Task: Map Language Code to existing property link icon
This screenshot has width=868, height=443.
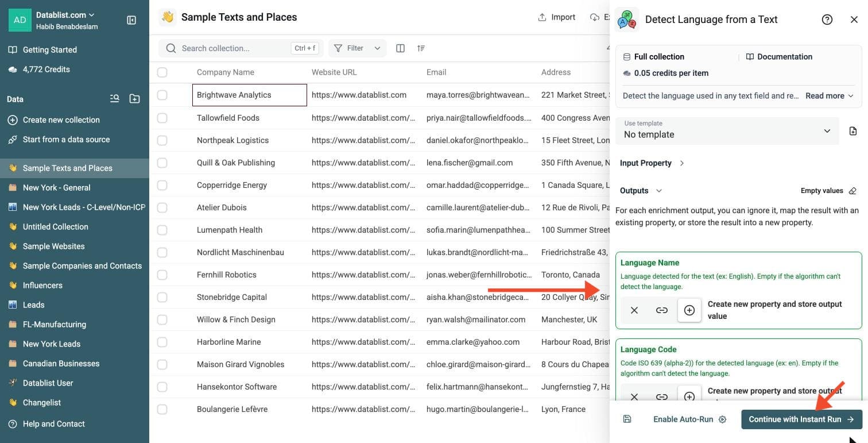Action: click(x=662, y=396)
